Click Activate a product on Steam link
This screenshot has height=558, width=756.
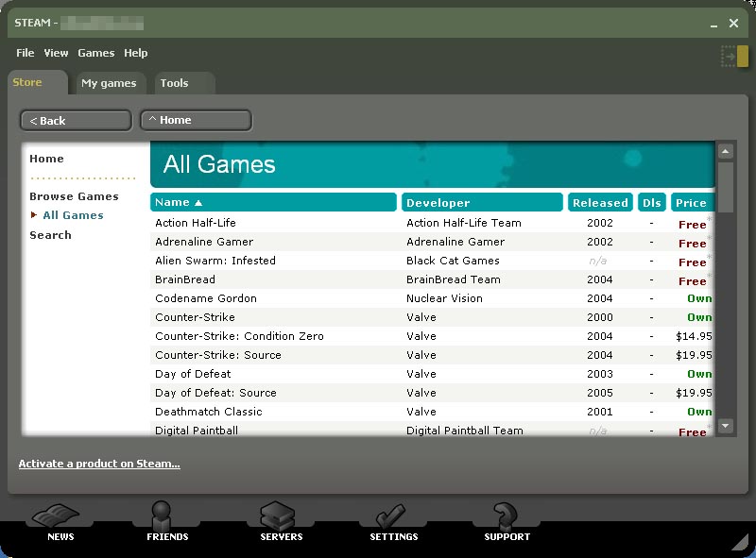coord(99,464)
